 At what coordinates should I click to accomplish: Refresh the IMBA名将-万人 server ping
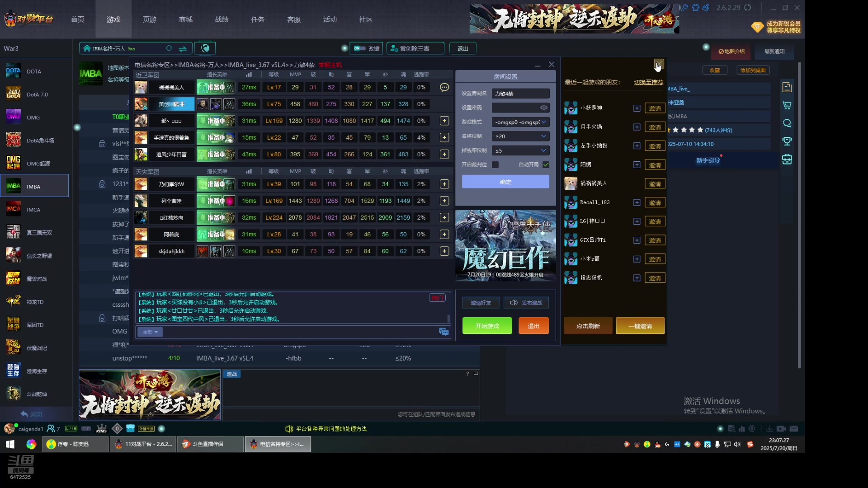[169, 48]
